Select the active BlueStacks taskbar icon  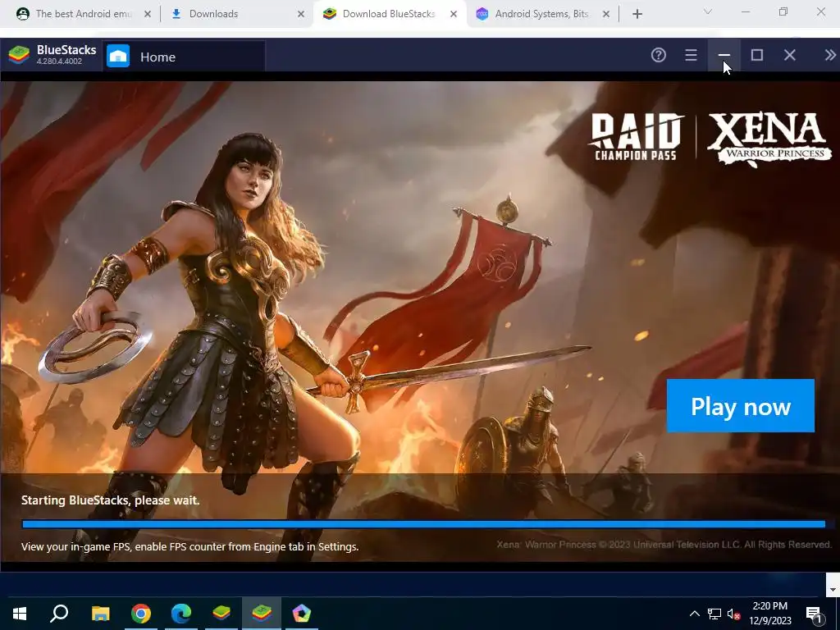click(x=262, y=614)
